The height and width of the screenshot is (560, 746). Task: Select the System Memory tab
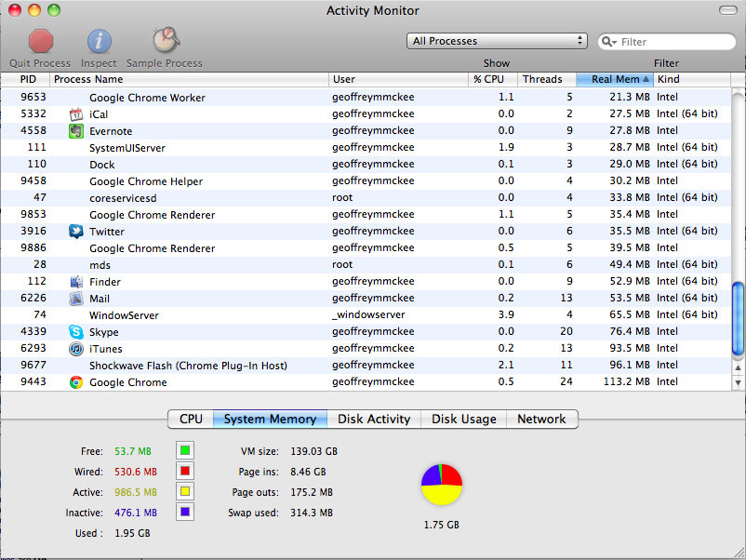[270, 419]
